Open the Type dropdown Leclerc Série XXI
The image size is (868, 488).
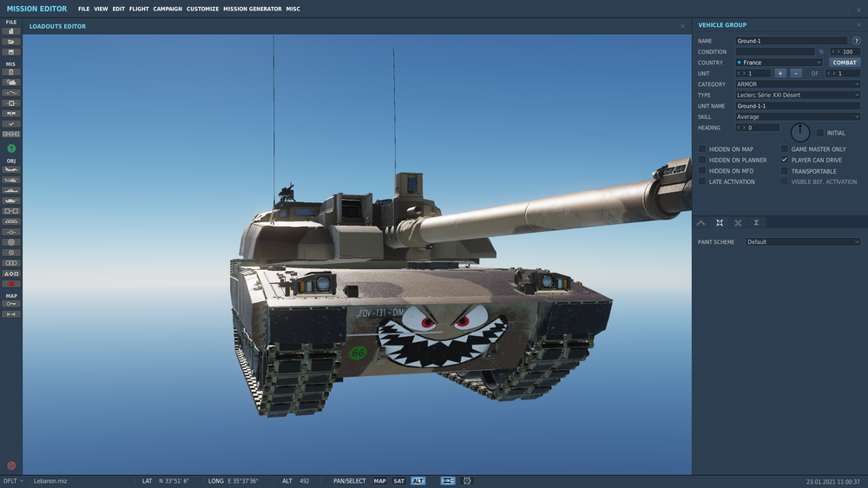(x=798, y=96)
